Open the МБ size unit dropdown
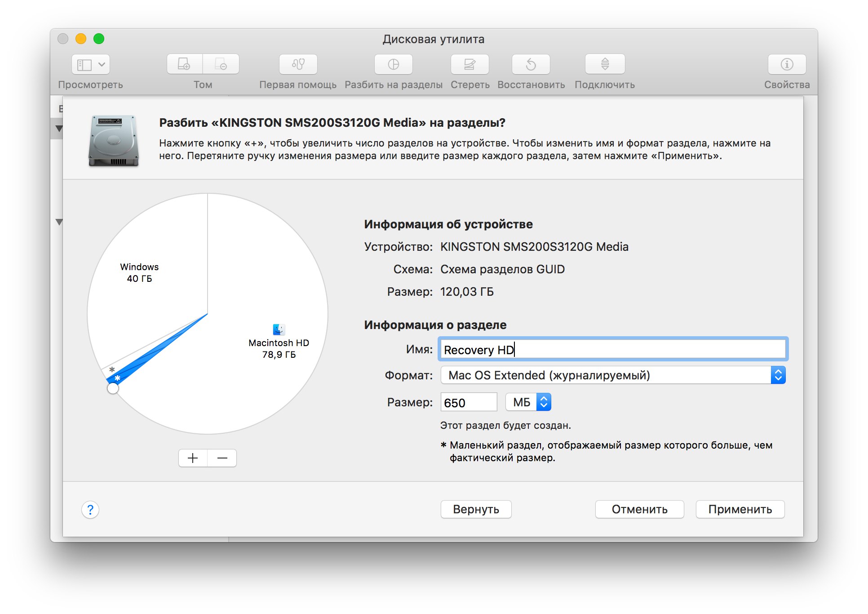The image size is (868, 614). click(x=528, y=402)
